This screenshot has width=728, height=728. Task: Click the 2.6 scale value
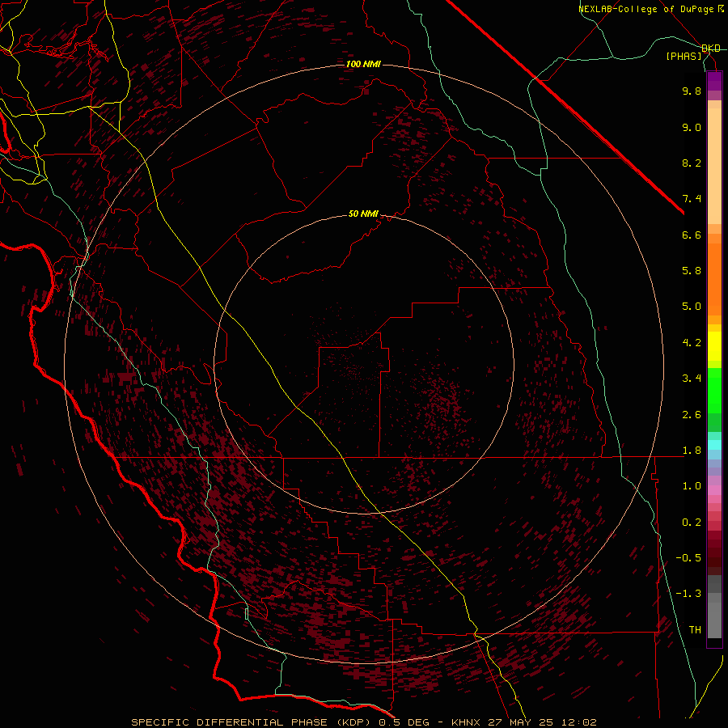pos(692,415)
